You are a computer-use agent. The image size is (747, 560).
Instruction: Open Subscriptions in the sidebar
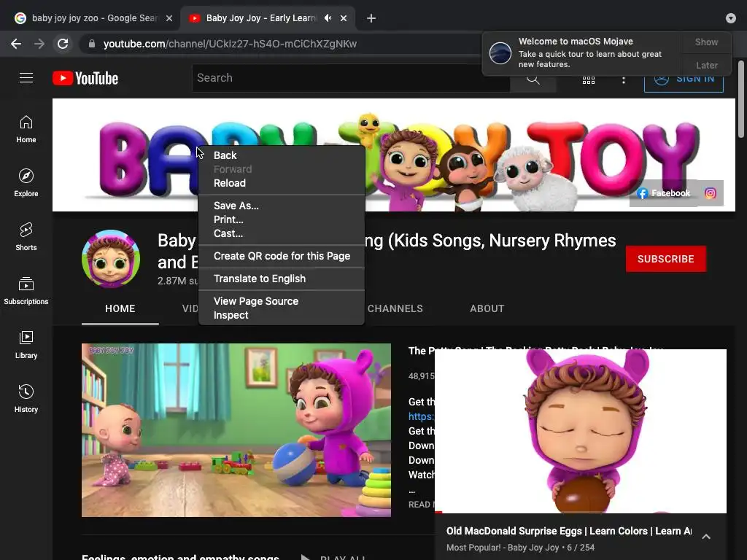coord(26,290)
